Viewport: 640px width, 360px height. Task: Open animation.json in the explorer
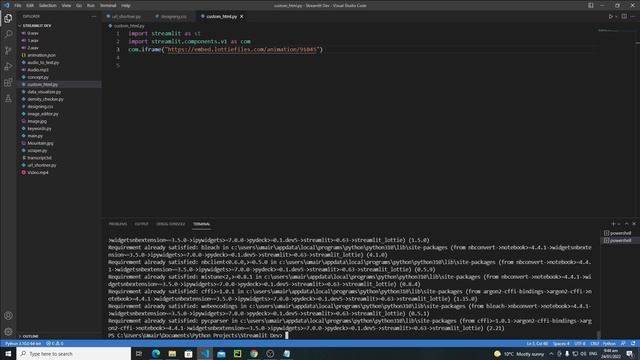pos(42,55)
